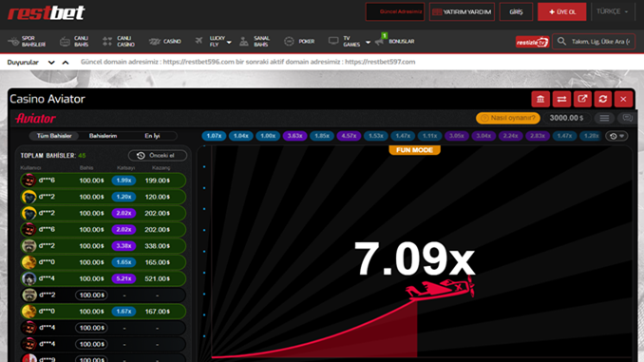This screenshot has height=362, width=644.
Task: Click the search magnifier icon
Action: click(561, 42)
